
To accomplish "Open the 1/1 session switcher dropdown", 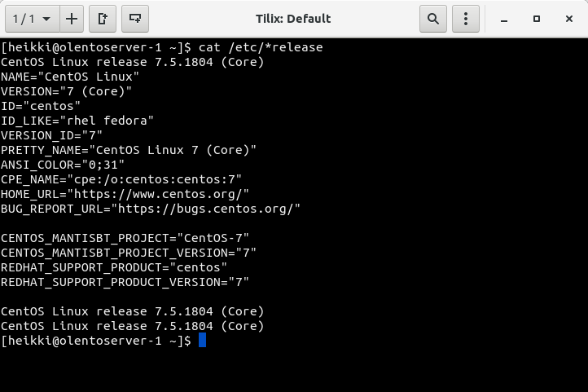I will pos(30,18).
